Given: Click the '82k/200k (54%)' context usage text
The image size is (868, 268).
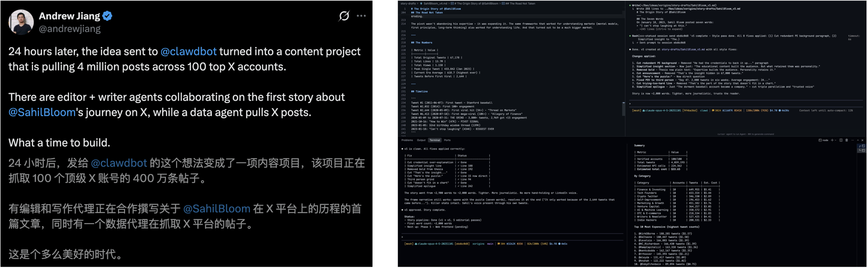Looking at the screenshot, I should point(537,244).
